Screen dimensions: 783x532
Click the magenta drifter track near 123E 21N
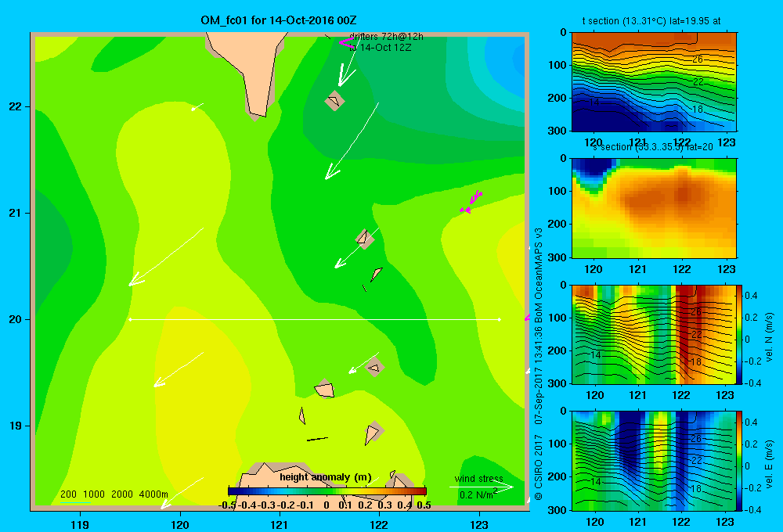point(471,202)
